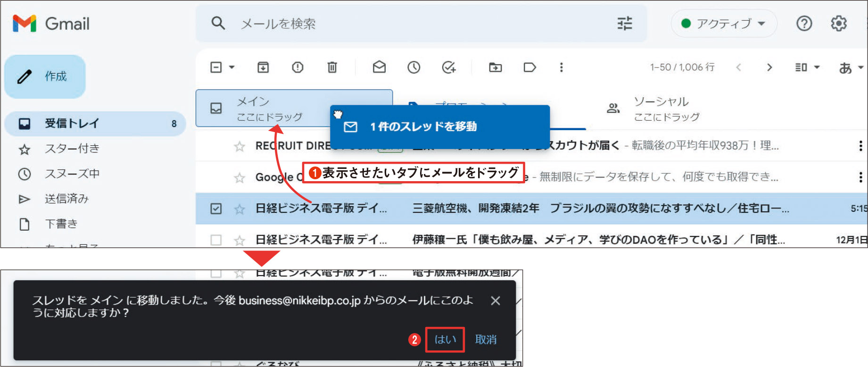Open the アクティブ status dropdown

tap(724, 23)
